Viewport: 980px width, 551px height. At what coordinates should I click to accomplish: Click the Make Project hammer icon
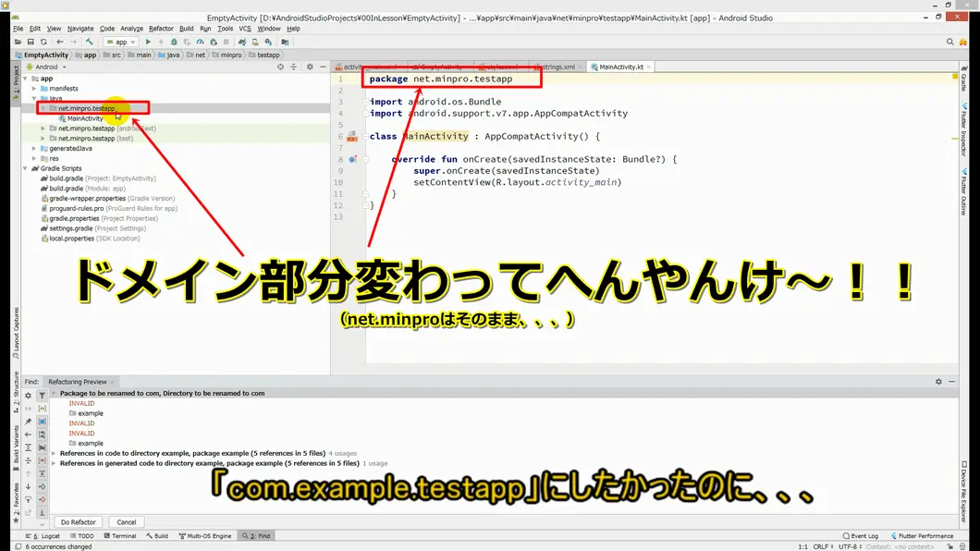[x=90, y=42]
